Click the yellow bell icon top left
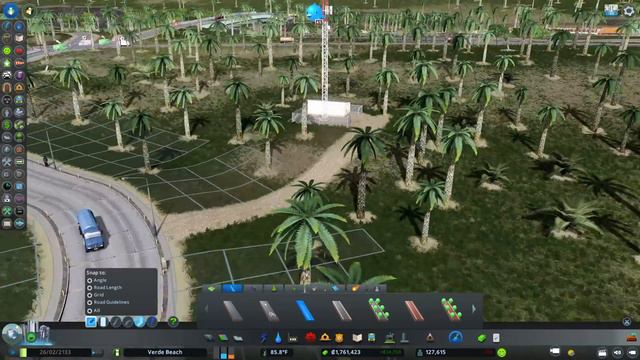 coord(28,11)
